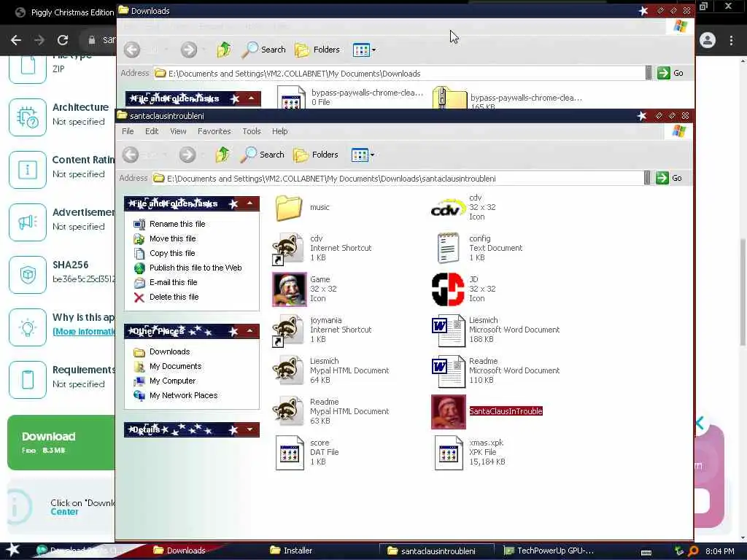Open the address bar dropdown in santaclausintroubleni window
This screenshot has height=560, width=747.
pyautogui.click(x=647, y=178)
